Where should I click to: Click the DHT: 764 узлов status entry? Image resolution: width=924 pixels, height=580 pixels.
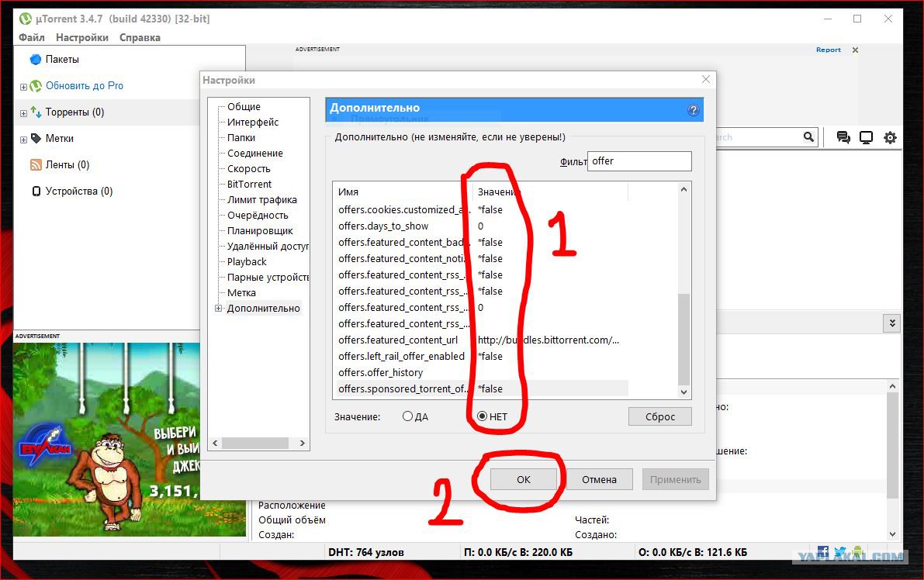(366, 552)
